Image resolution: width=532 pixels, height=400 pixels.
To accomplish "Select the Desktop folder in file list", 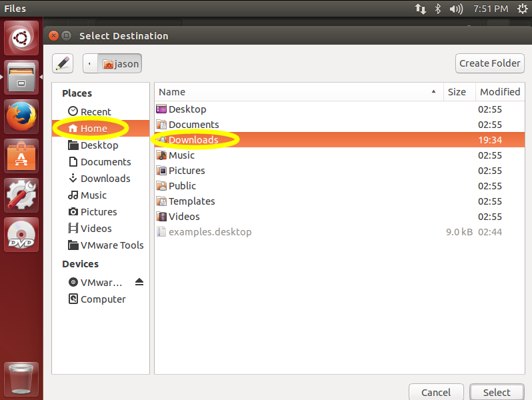I will click(339, 109).
